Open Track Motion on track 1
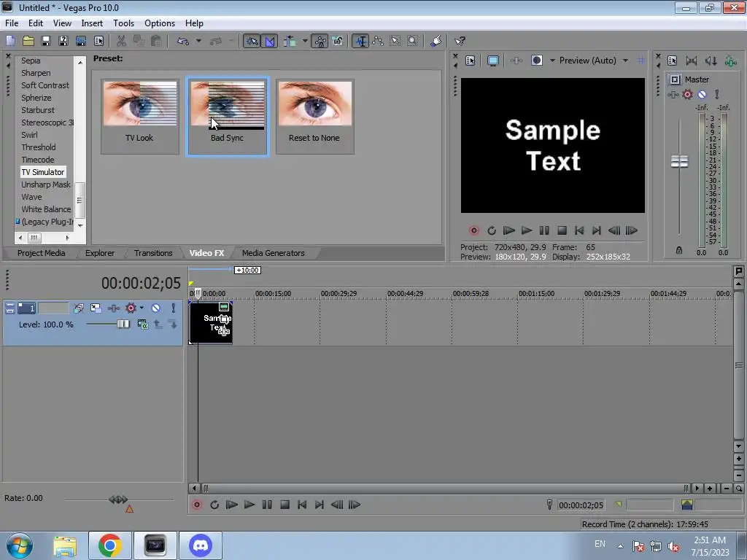 tap(96, 308)
